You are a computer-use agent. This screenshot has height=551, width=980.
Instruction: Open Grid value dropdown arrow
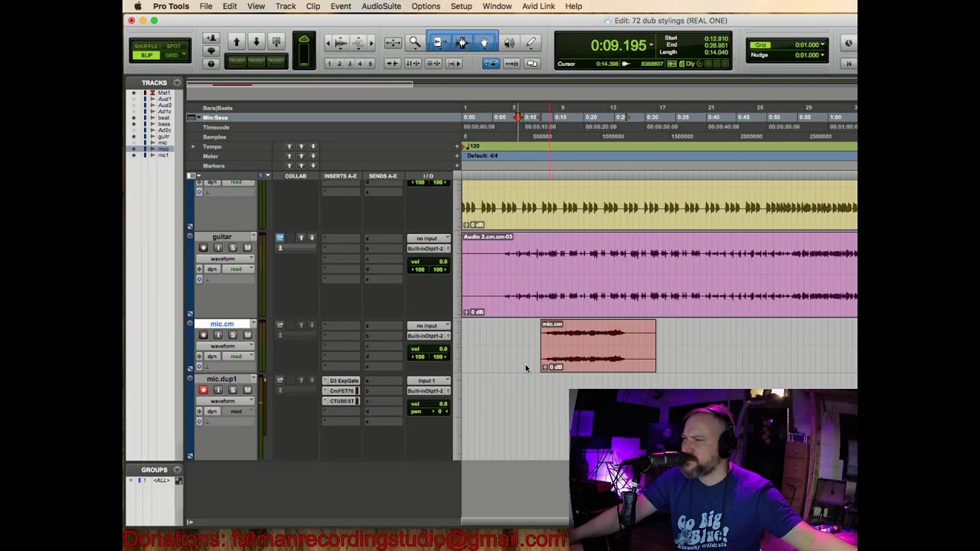[823, 45]
